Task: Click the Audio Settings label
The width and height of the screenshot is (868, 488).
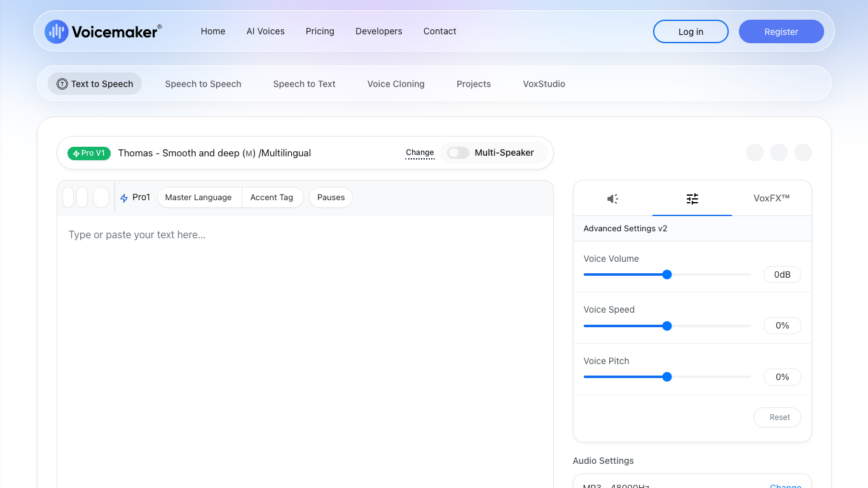Action: (x=603, y=461)
